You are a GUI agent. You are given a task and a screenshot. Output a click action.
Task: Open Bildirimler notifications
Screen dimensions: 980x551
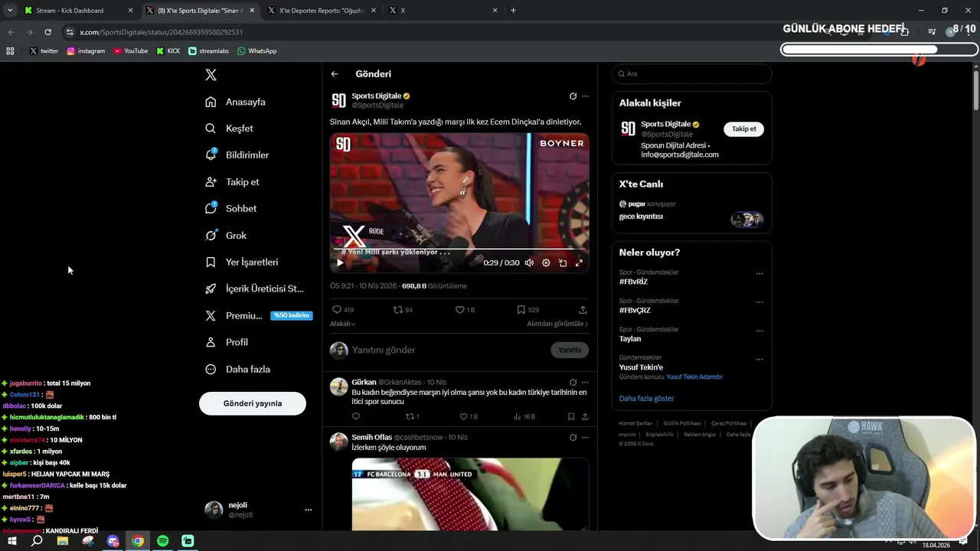point(237,155)
